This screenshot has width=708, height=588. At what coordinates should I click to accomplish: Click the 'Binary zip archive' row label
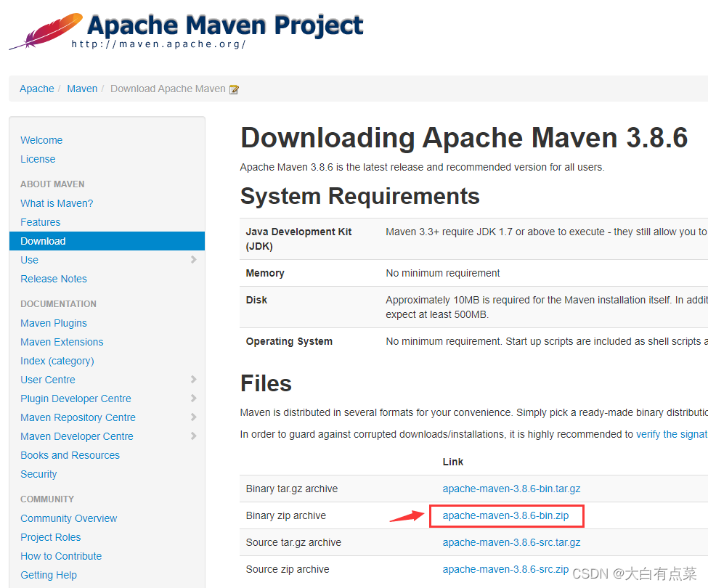click(286, 516)
